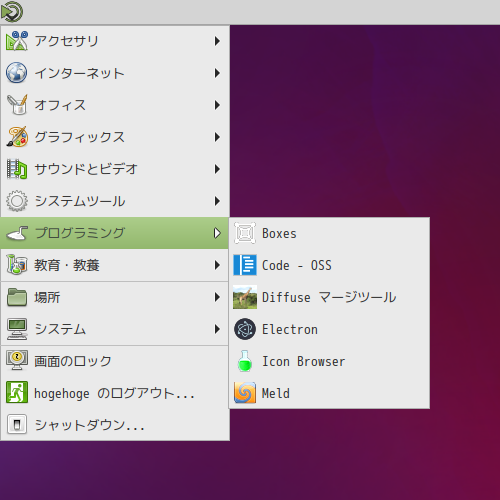The height and width of the screenshot is (500, 500).
Task: Click the サウンドとビデオ film and note icon
Action: click(17, 169)
